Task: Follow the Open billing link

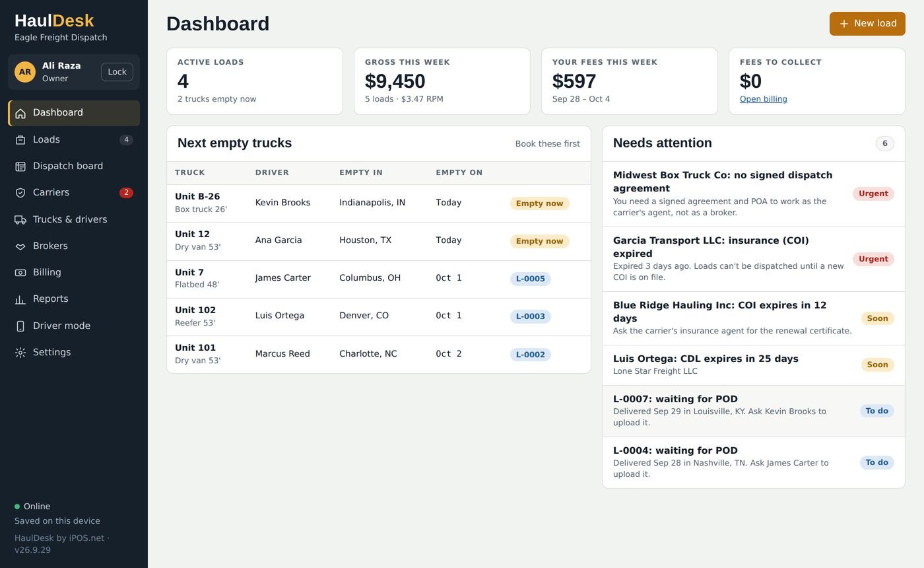Action: 763,99
